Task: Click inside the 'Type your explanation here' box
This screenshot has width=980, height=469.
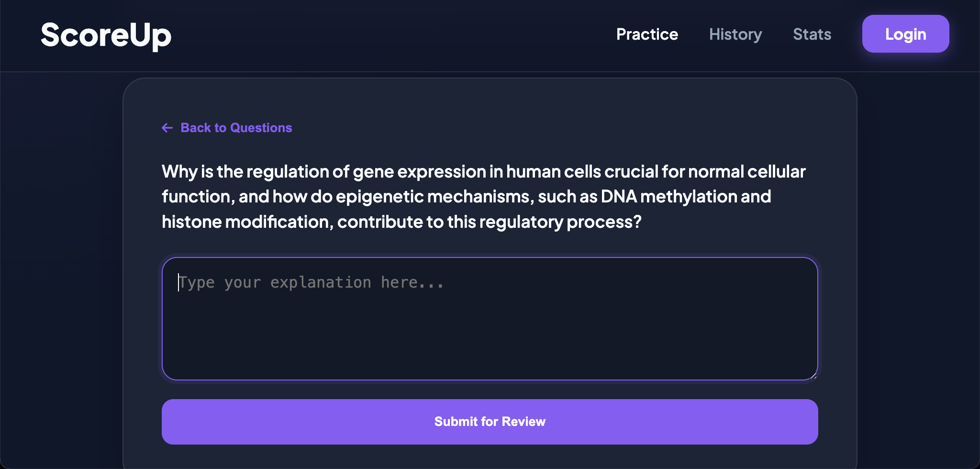Action: click(x=490, y=319)
